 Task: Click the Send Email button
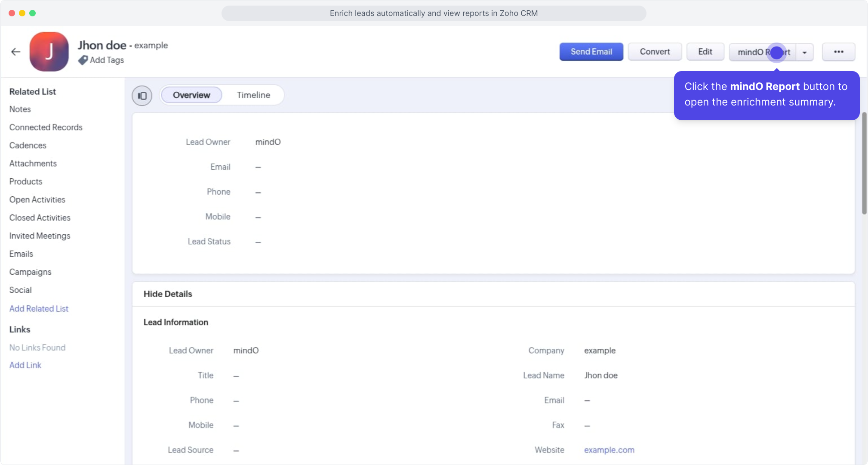click(x=591, y=52)
